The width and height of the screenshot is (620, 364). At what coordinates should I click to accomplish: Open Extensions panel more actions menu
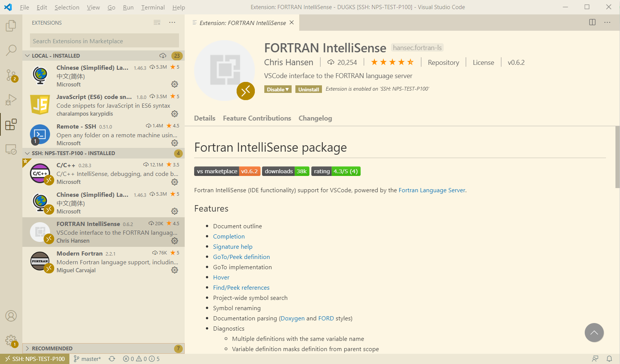tap(172, 23)
